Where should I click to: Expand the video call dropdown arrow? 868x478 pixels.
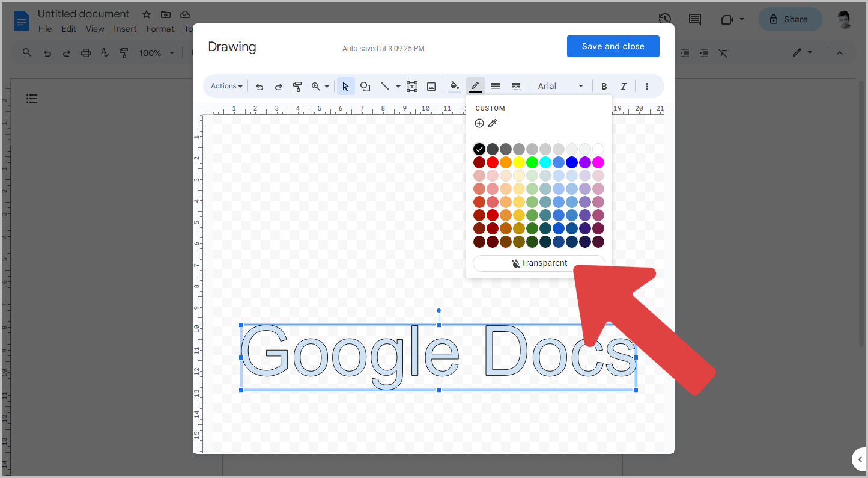point(742,19)
